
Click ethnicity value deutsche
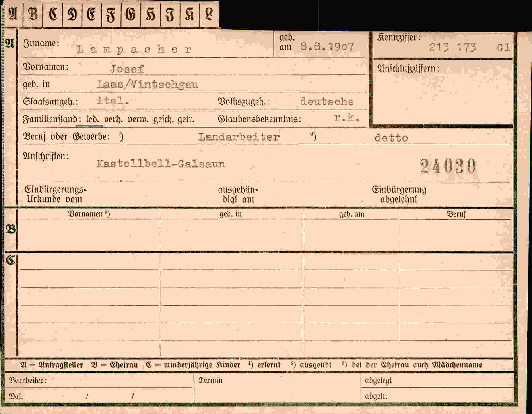(x=327, y=102)
